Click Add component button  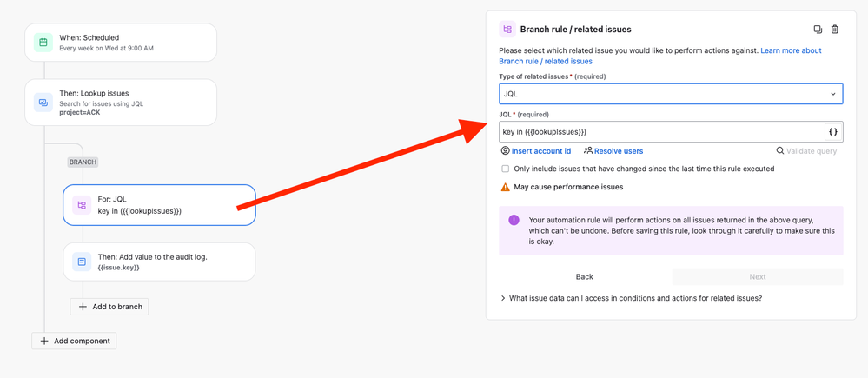point(74,341)
